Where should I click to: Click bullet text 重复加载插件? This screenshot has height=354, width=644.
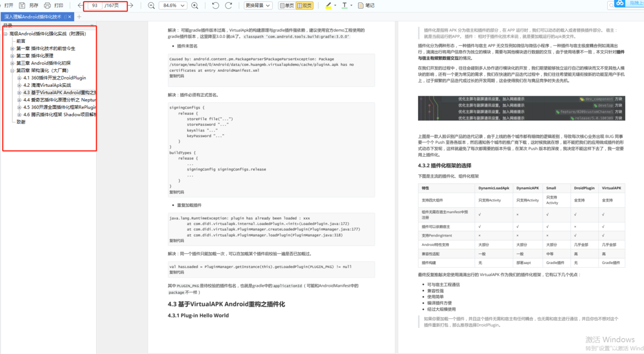(x=189, y=205)
